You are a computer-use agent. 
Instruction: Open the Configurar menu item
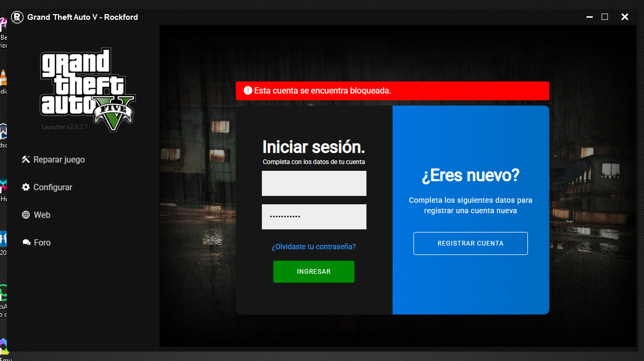tap(52, 188)
